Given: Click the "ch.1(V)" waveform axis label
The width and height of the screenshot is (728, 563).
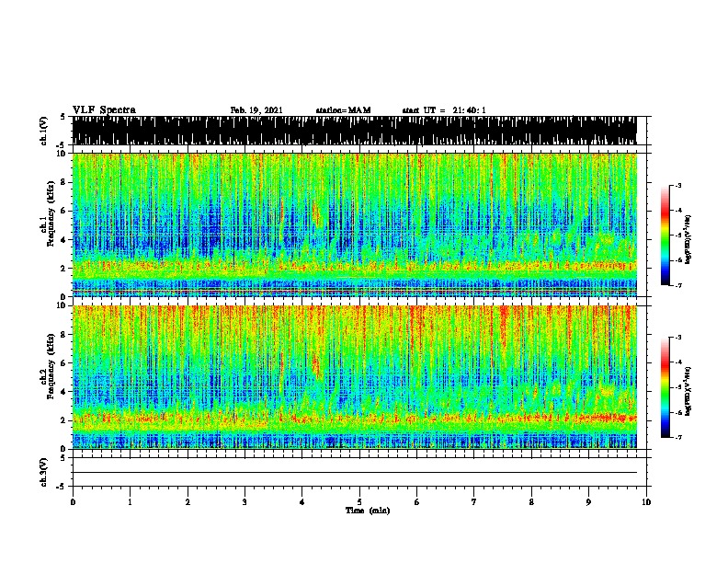Looking at the screenshot, I should pos(43,131).
